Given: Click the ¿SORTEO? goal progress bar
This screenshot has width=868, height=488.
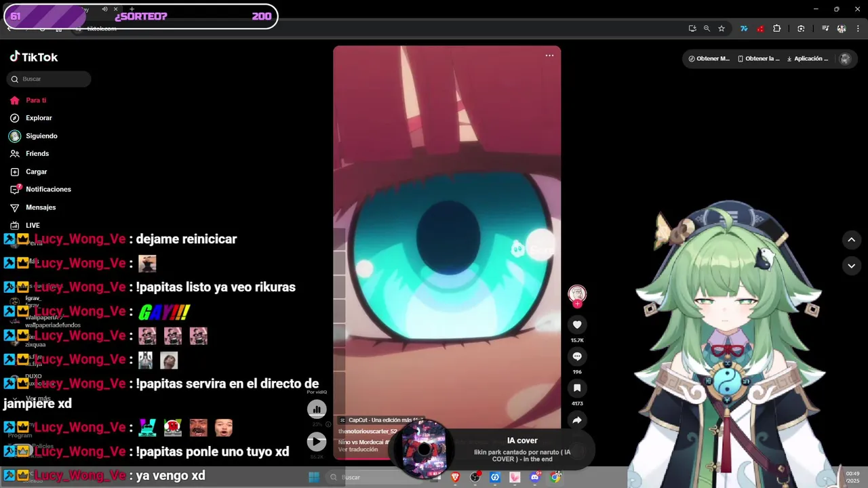Looking at the screenshot, I should click(141, 16).
